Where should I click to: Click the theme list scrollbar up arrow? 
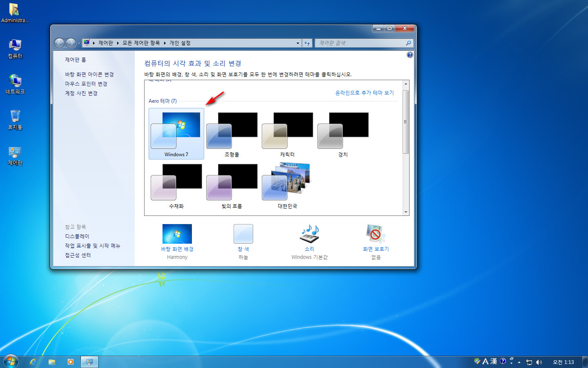click(x=406, y=84)
